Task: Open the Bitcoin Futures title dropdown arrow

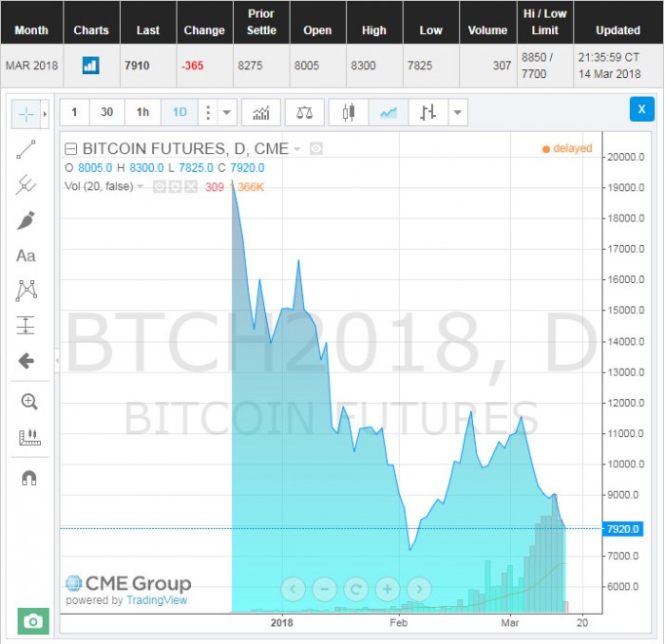Action: [296, 149]
